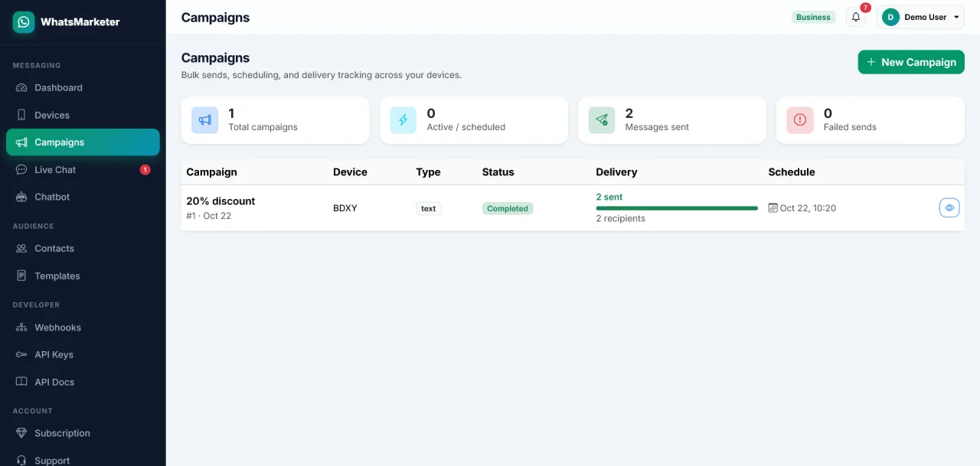Screen dimensions: 980x466
Task: Click the Campaigns sidebar item label
Action: click(60, 142)
